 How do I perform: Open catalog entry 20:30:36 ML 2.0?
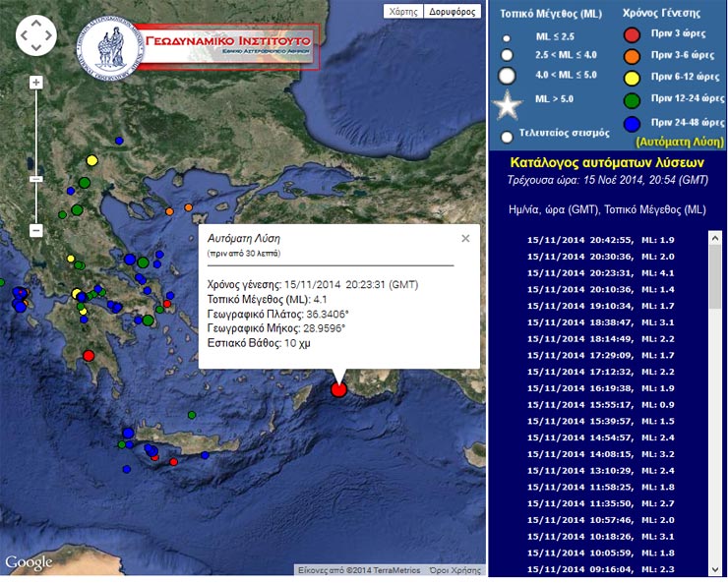coord(601,257)
